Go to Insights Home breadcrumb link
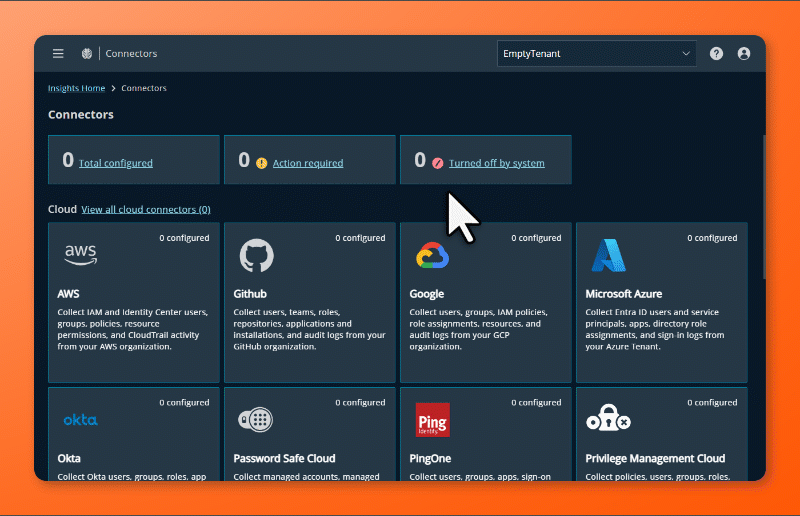Image resolution: width=800 pixels, height=516 pixels. click(77, 88)
